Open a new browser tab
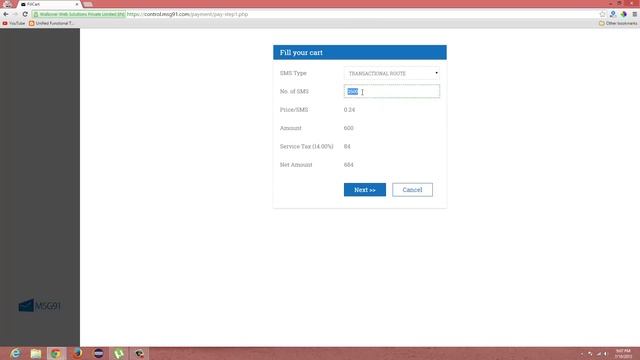 coord(88,4)
